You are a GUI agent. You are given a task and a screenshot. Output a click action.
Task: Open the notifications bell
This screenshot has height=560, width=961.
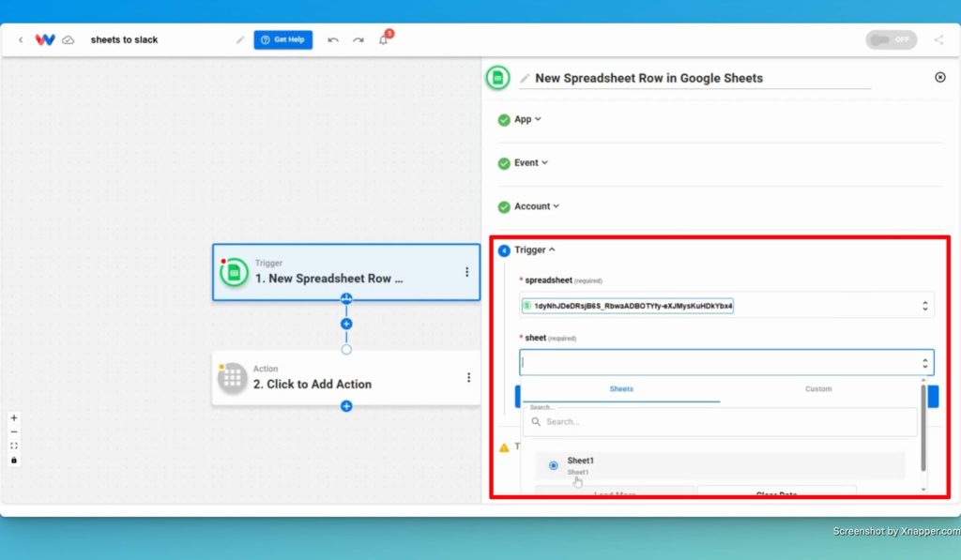383,39
